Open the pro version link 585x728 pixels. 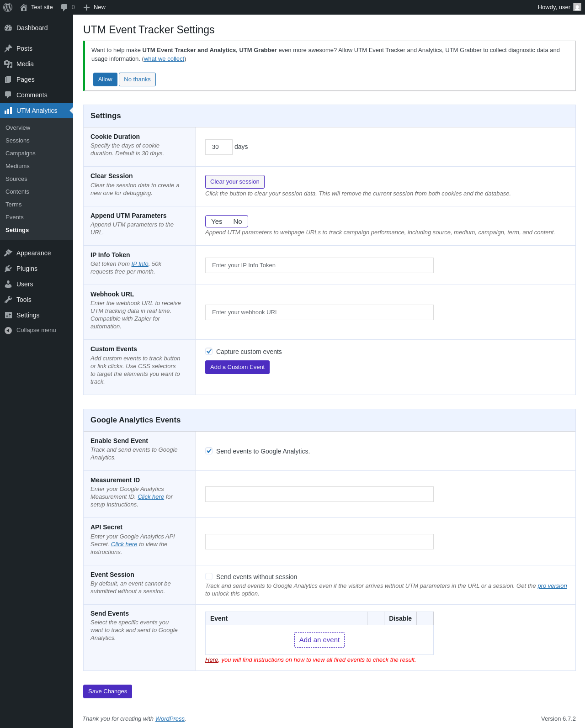point(552,586)
